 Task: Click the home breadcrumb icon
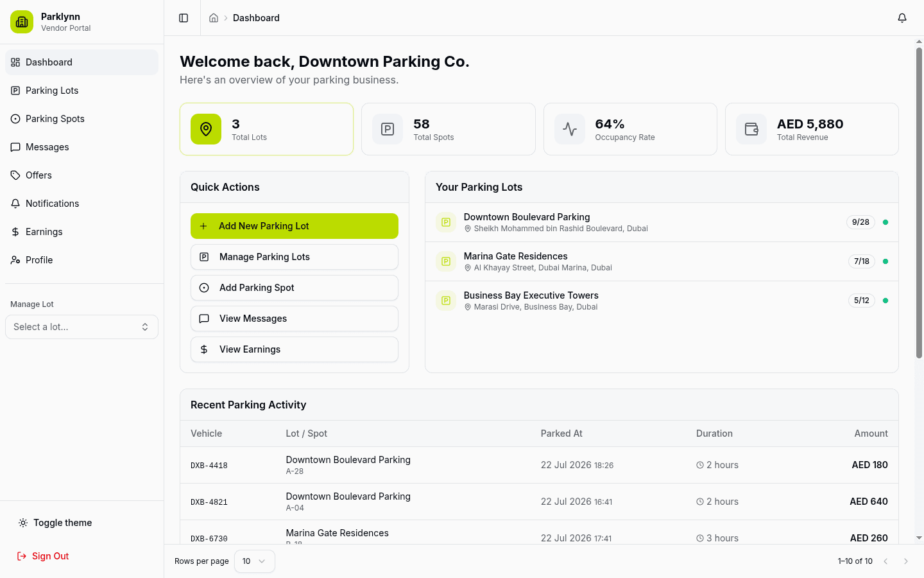[214, 18]
